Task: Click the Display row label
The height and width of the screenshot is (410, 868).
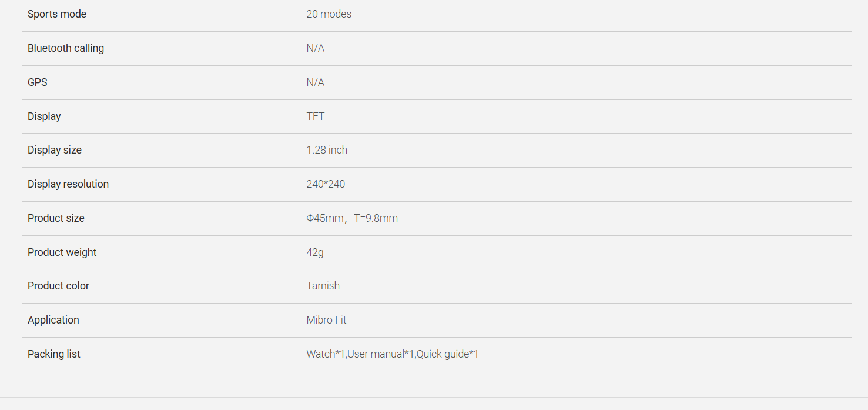Action: pyautogui.click(x=44, y=116)
